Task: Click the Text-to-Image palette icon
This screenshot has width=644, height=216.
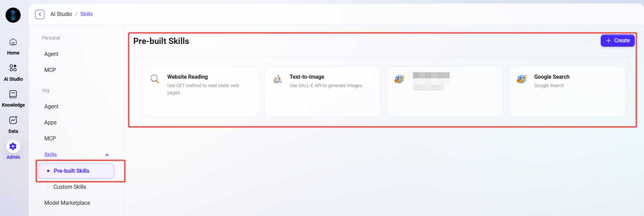Action: (277, 79)
